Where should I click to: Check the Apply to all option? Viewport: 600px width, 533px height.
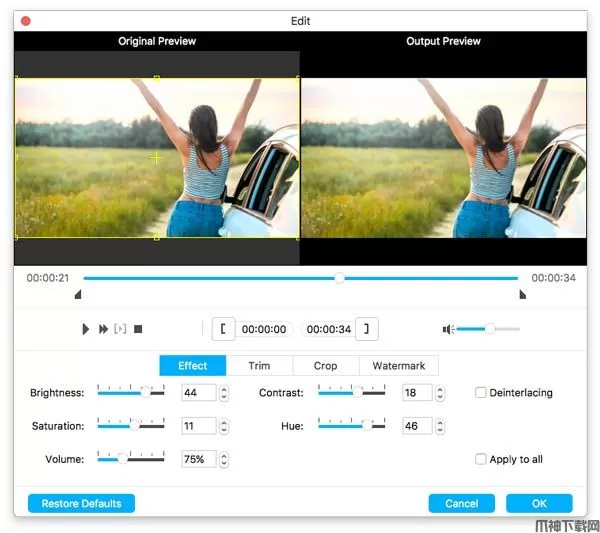tap(481, 459)
